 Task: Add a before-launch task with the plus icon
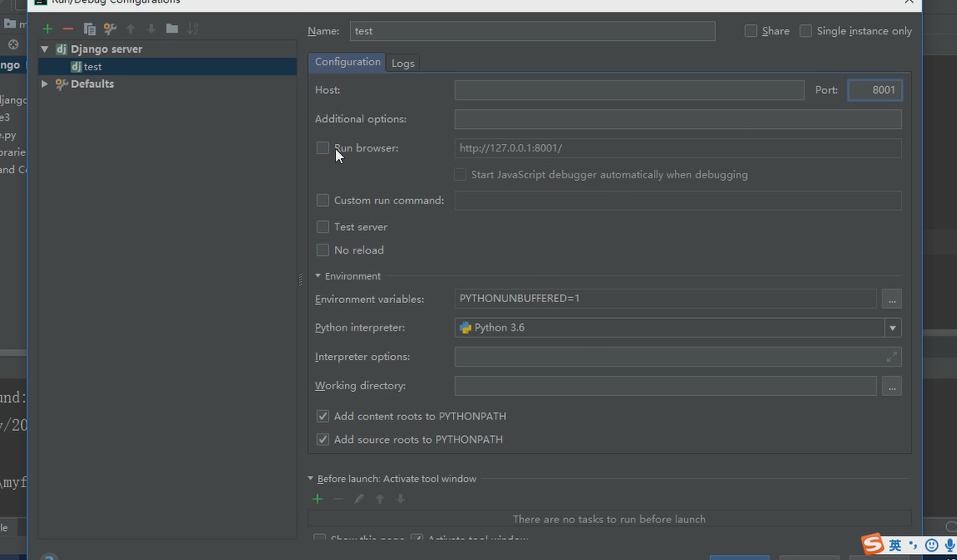(317, 499)
